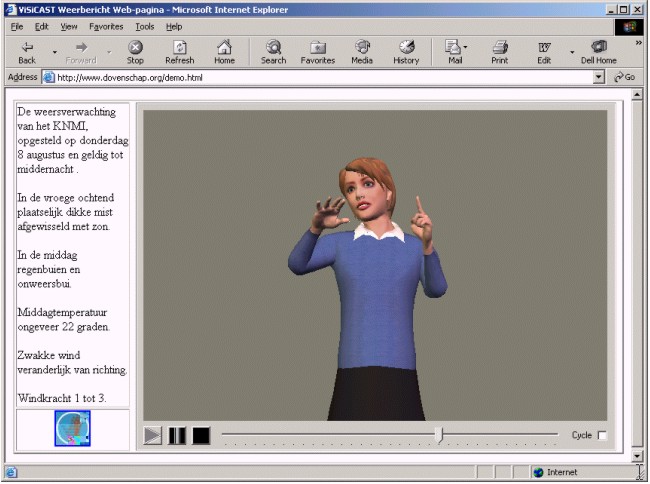The width and height of the screenshot is (650, 484).
Task: Open the Tools menu
Action: [145, 26]
